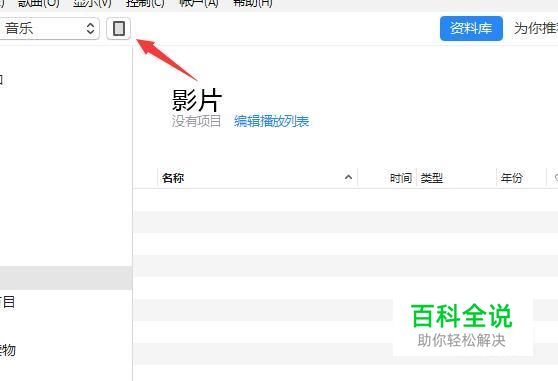558x381 pixels.
Task: Click the 编辑播放列表 link
Action: [x=272, y=121]
